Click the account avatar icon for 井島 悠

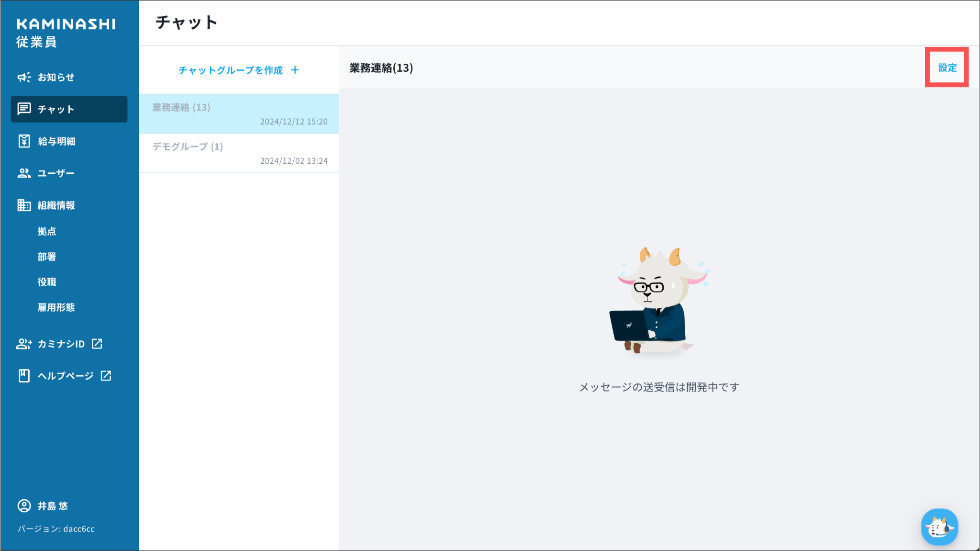click(x=24, y=506)
